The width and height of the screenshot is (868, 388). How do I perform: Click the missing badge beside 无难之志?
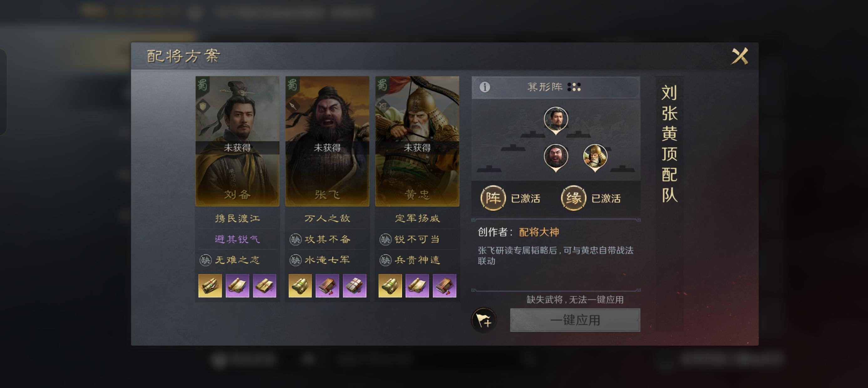(205, 260)
